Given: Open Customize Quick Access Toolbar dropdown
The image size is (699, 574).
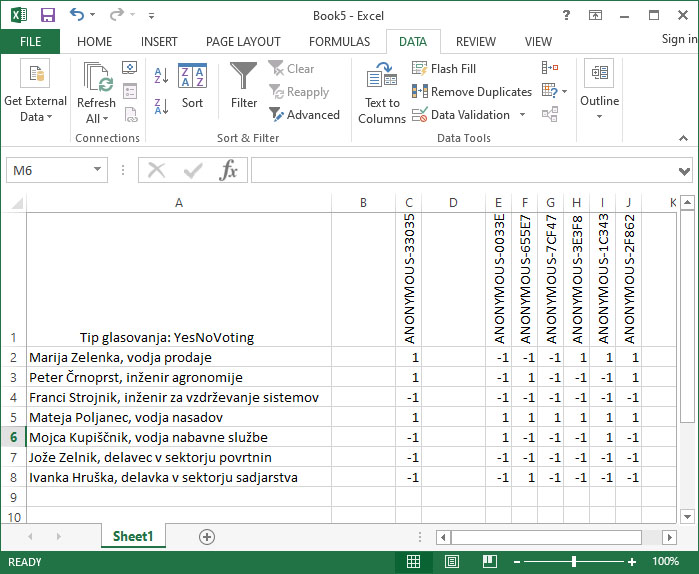Looking at the screenshot, I should pyautogui.click(x=152, y=16).
